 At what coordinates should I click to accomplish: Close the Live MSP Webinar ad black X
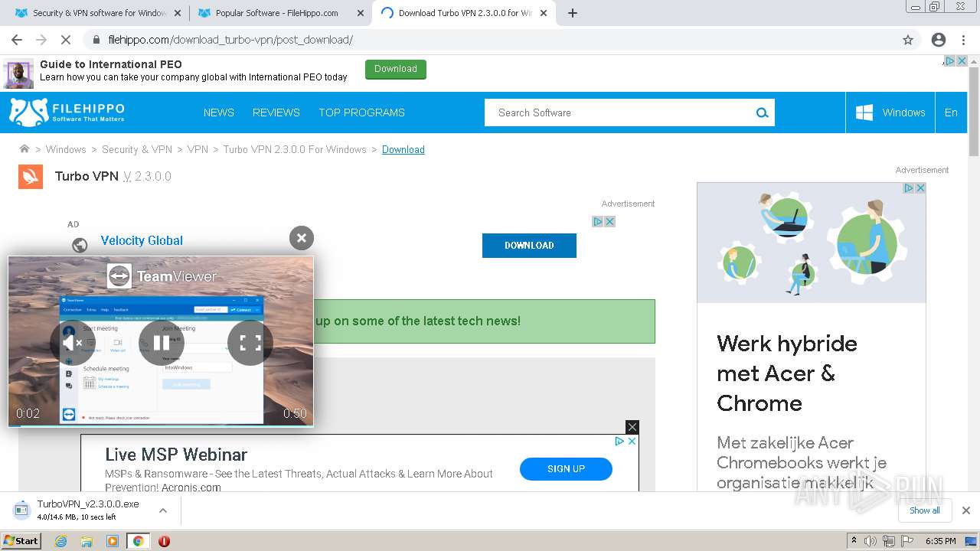click(x=632, y=427)
